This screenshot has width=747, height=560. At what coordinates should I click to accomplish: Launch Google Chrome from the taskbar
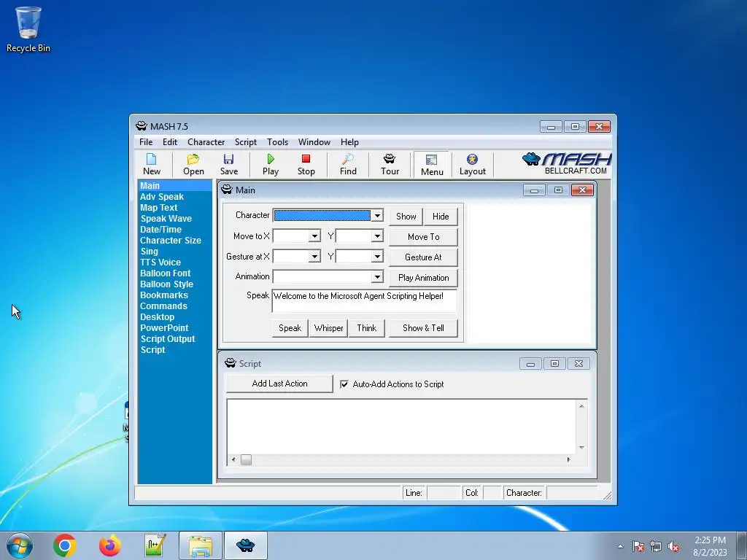click(65, 545)
